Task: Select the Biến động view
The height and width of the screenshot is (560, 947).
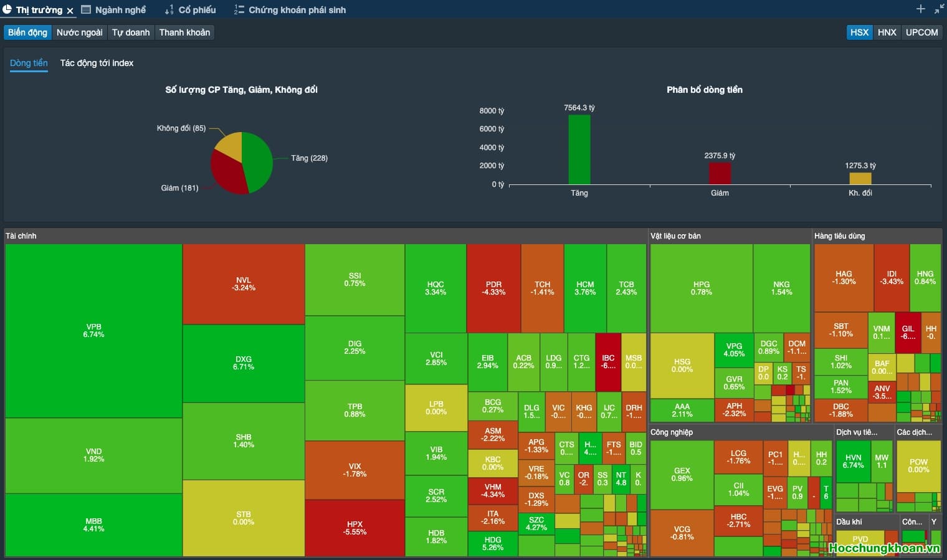Action: click(x=27, y=32)
